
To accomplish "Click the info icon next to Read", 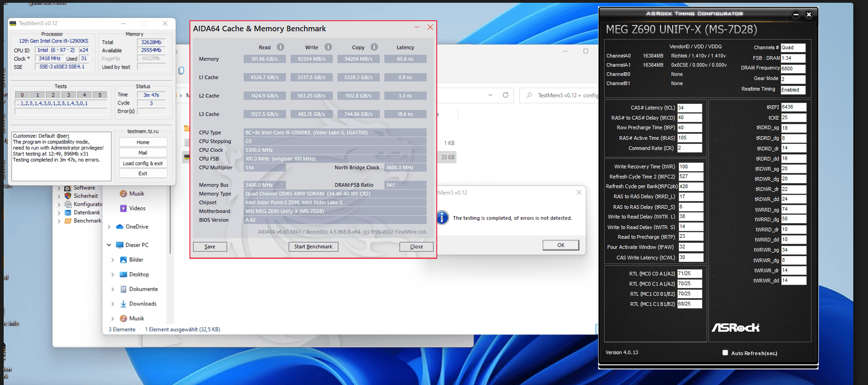I will coord(280,47).
